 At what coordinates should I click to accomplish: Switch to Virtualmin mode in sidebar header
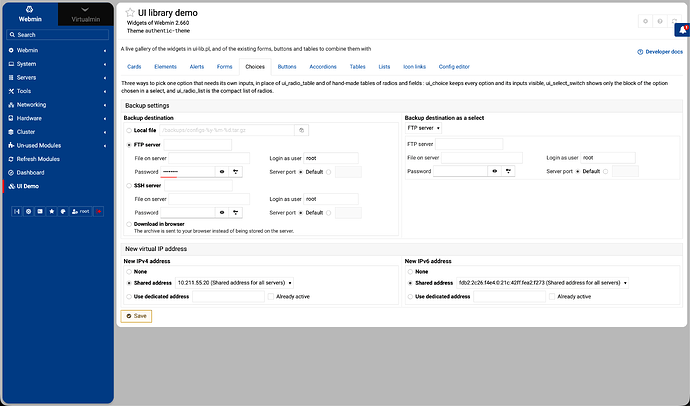point(85,14)
